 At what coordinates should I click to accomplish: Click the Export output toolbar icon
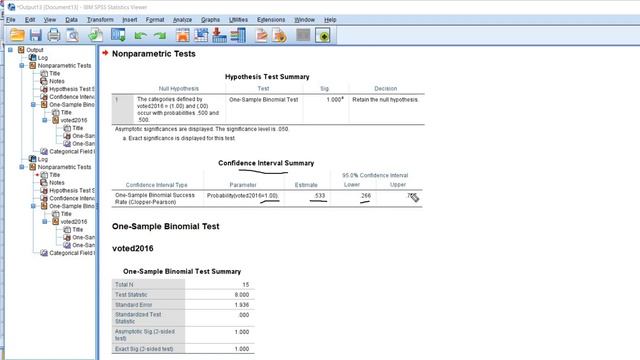coord(96,35)
